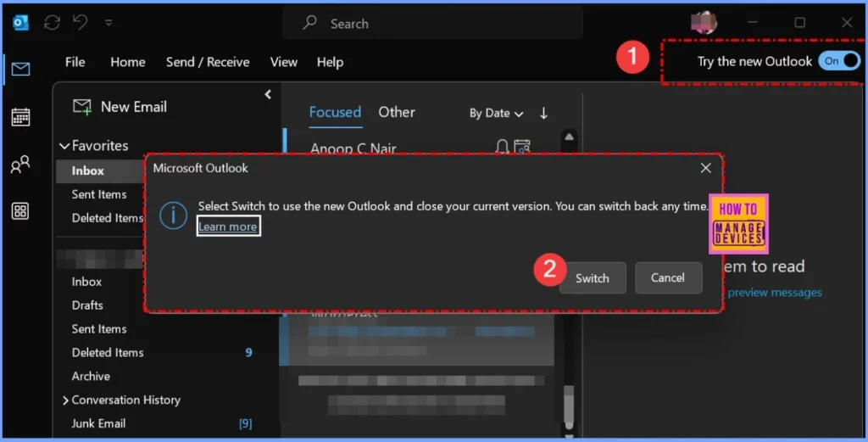Collapse the Favorites section
The width and height of the screenshot is (868, 442).
[64, 146]
